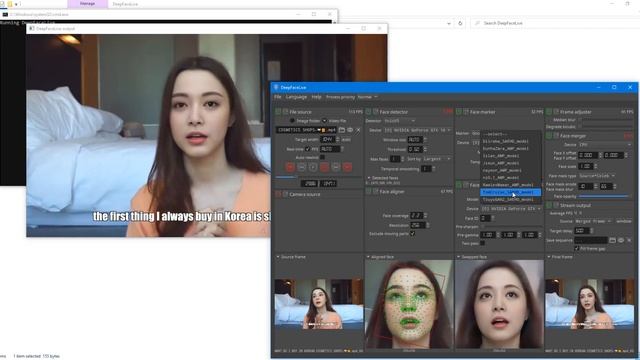This screenshot has height=360, width=640.
Task: Step the Threshold value arrows
Action: (x=425, y=149)
